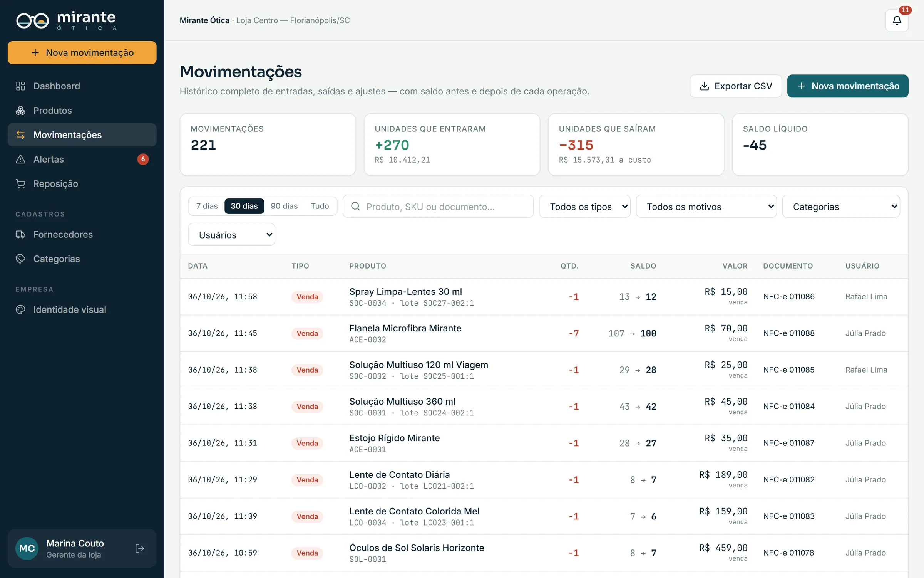Viewport: 924px width, 578px height.
Task: Click the Unidades que saíram summary card
Action: point(636,144)
